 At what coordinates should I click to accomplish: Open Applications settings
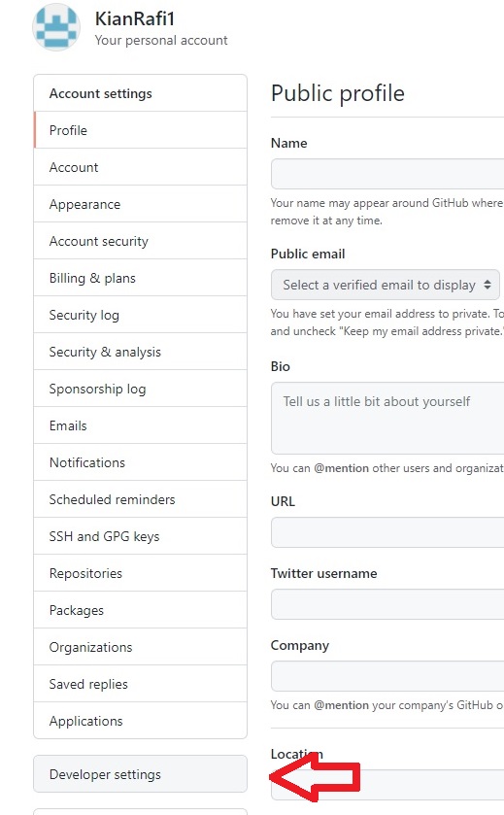tap(140, 721)
